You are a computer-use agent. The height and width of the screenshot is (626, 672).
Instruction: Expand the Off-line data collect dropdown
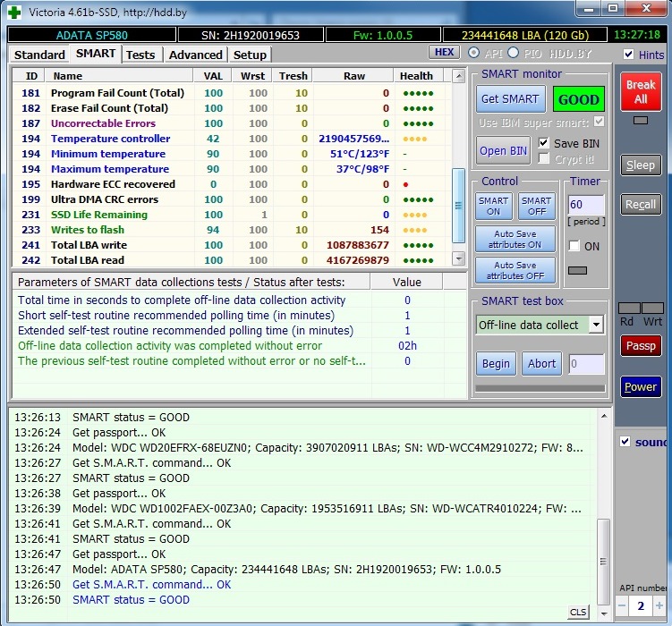[x=596, y=325]
